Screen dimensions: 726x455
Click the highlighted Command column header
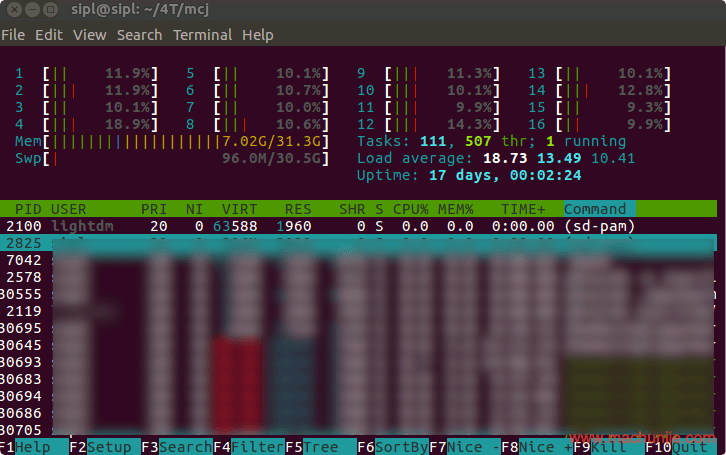point(600,209)
